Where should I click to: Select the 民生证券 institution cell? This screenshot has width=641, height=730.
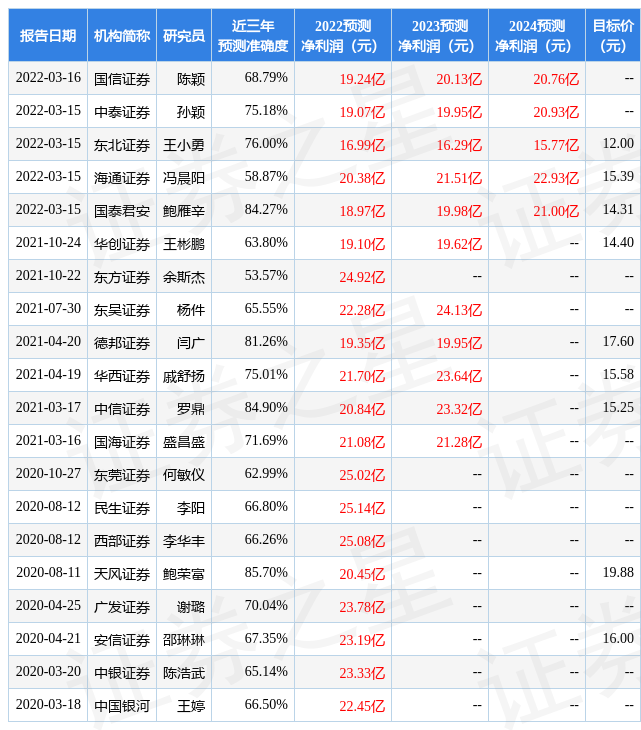coord(122,508)
